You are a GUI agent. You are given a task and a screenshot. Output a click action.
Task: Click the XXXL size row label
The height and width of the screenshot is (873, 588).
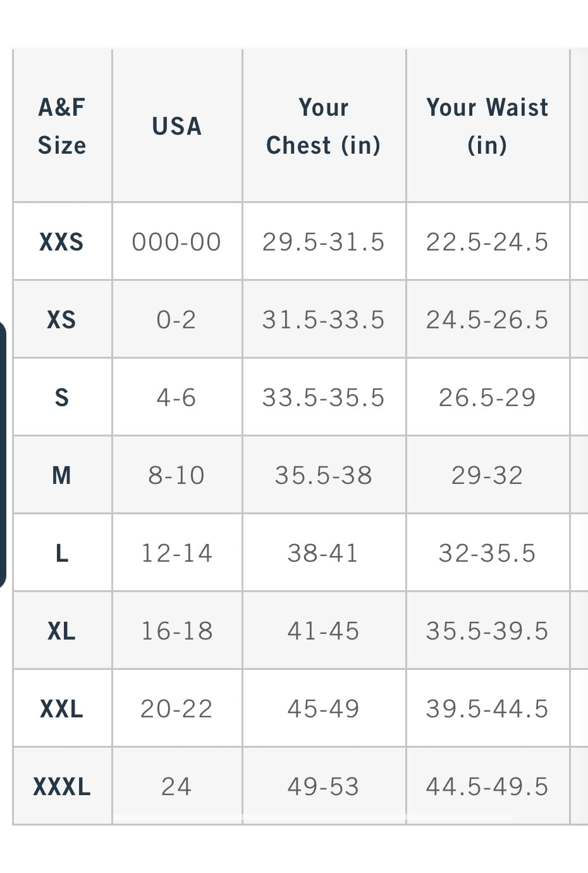(61, 786)
